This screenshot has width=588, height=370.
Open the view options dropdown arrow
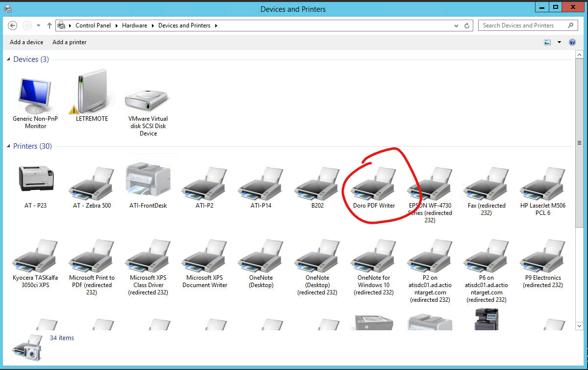tap(559, 42)
